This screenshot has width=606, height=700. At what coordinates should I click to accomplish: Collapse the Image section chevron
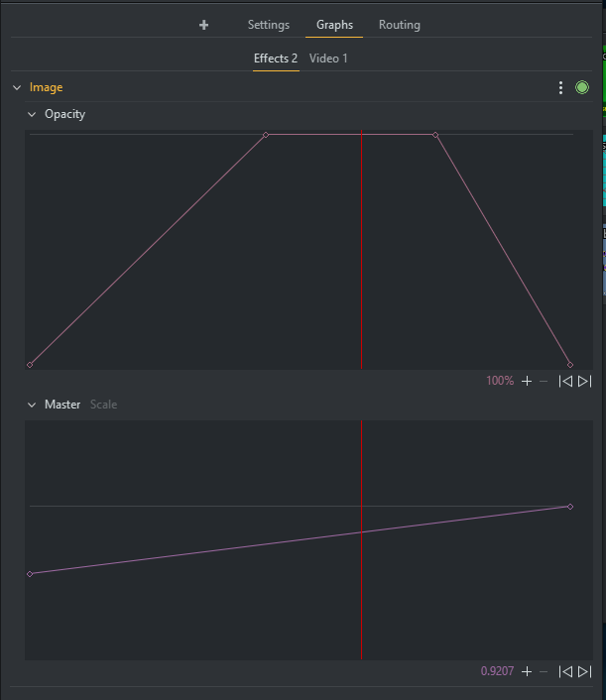17,87
